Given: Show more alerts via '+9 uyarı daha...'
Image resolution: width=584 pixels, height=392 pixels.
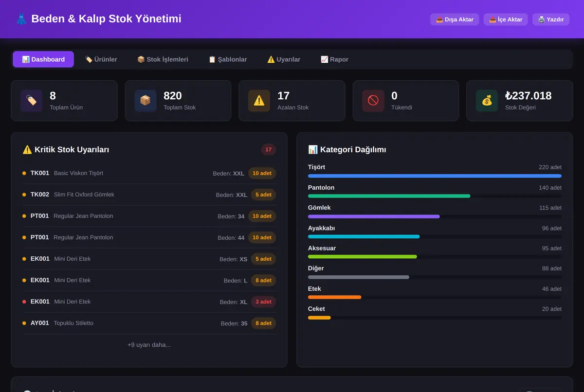Looking at the screenshot, I should 149,345.
